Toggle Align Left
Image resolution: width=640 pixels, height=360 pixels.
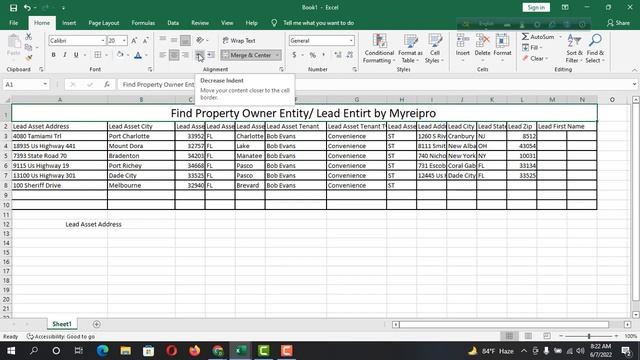pyautogui.click(x=162, y=55)
